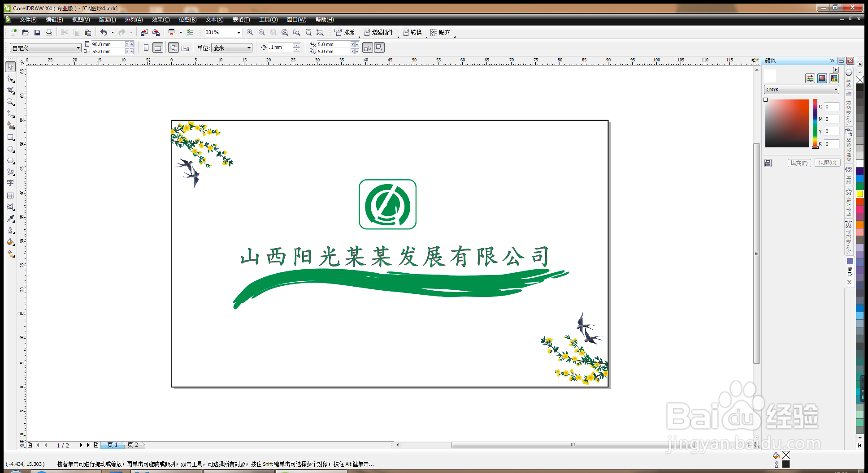Select the Smart Fill tool
This screenshot has height=473, width=868.
(x=10, y=125)
